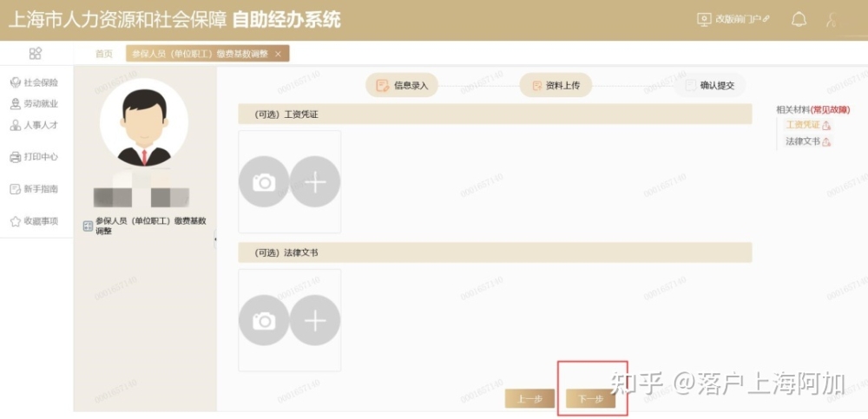Open 收藏事项 in the sidebar
The height and width of the screenshot is (419, 868).
coord(35,221)
